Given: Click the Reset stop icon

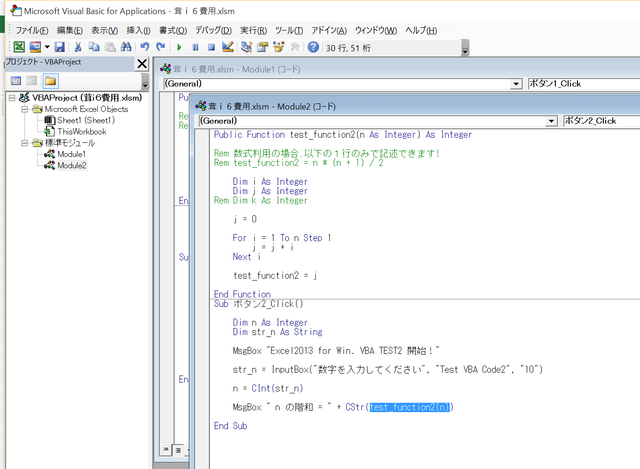Looking at the screenshot, I should pyautogui.click(x=211, y=47).
